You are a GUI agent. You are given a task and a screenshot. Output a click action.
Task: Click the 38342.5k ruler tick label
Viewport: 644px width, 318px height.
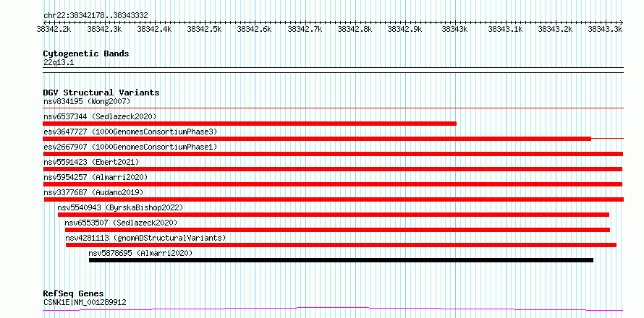pyautogui.click(x=204, y=29)
